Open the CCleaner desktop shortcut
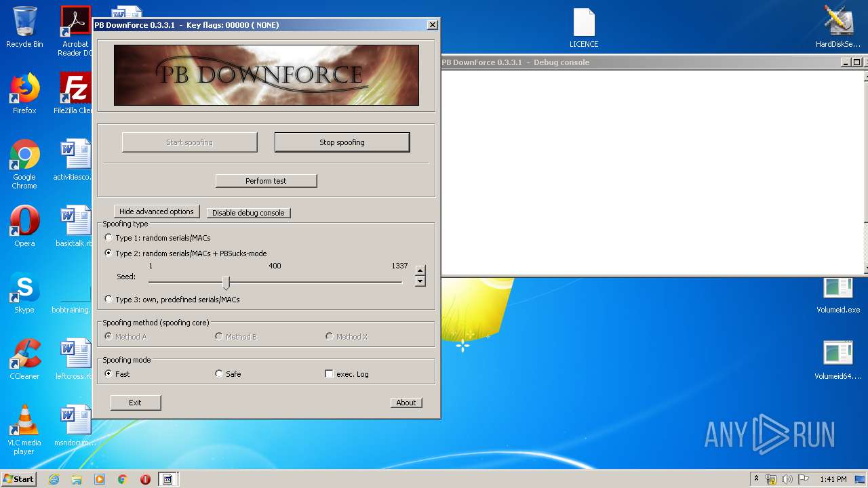The width and height of the screenshot is (868, 488). coord(24,359)
